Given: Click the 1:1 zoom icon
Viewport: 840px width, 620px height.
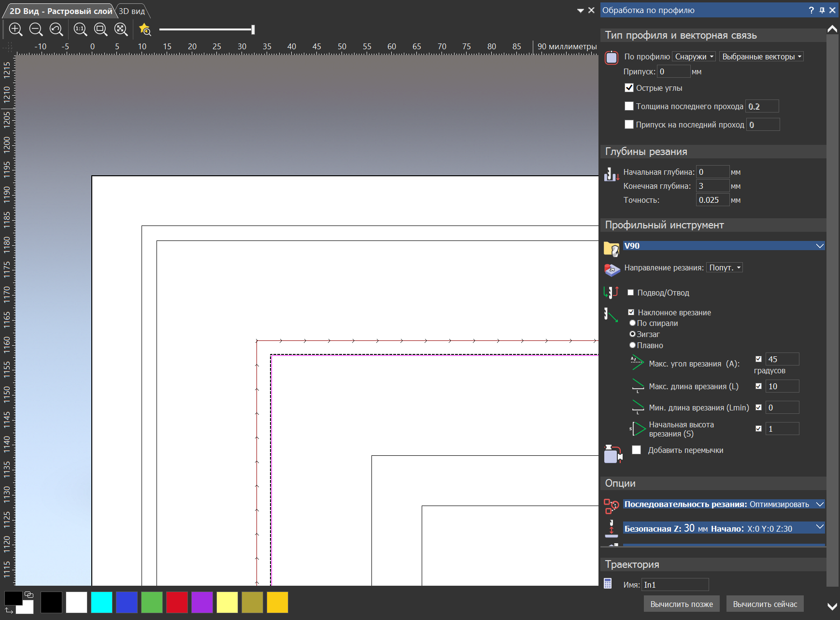Looking at the screenshot, I should (x=80, y=29).
